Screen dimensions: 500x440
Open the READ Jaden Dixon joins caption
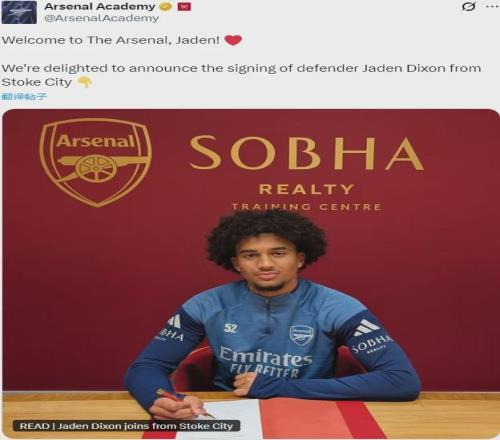click(x=126, y=426)
